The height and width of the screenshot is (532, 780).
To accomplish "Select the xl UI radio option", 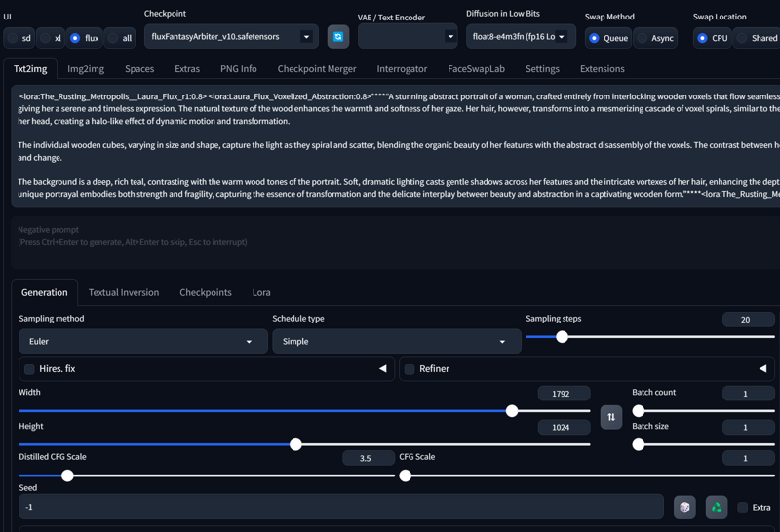I will click(x=45, y=38).
